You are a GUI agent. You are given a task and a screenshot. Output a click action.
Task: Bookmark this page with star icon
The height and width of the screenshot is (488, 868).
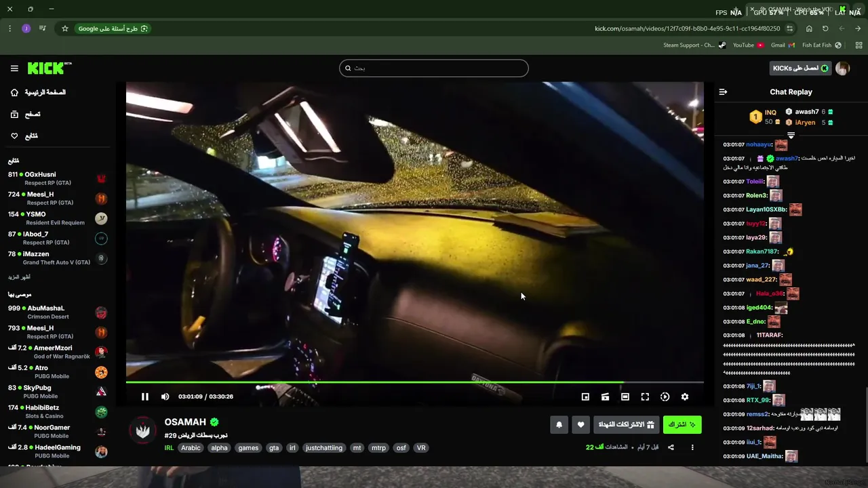[x=65, y=28]
